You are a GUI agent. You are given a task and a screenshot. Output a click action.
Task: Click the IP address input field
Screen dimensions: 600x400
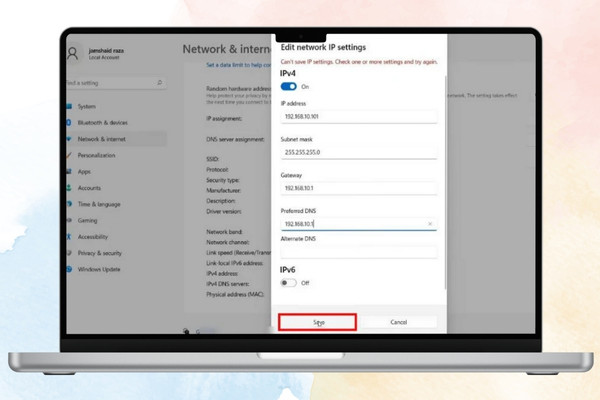point(359,116)
